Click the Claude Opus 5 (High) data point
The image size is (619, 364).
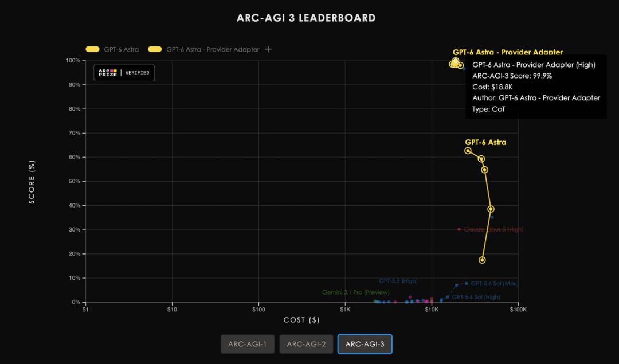coord(459,229)
